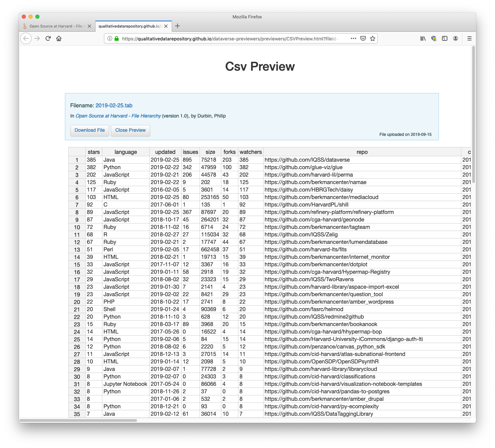Screen dimensions: 495x448
Task: Open the Firefox account menu
Action: [x=456, y=38]
